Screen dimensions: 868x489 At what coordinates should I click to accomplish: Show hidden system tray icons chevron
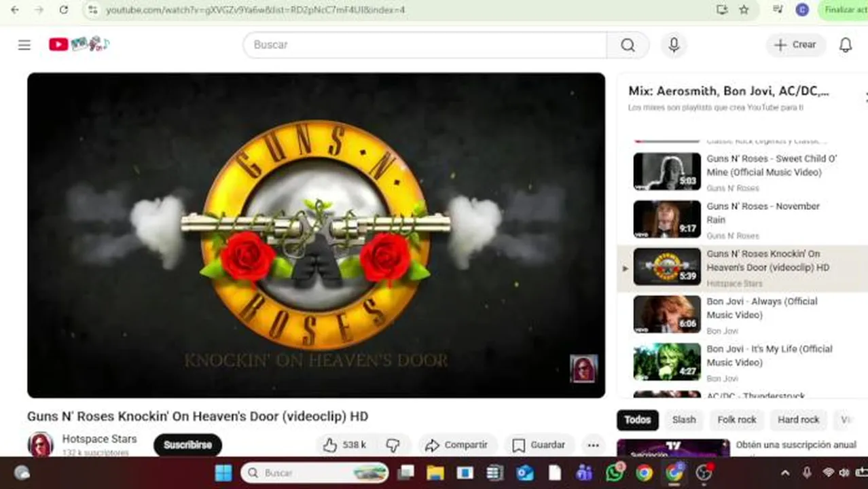[x=785, y=473]
